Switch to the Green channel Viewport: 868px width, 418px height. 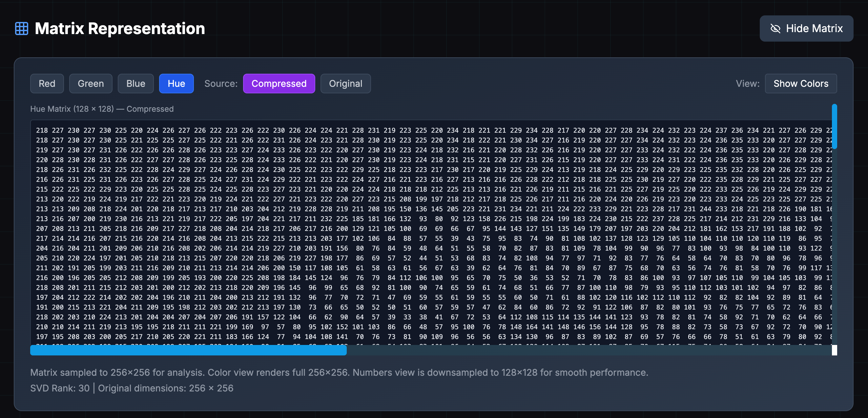(x=90, y=84)
